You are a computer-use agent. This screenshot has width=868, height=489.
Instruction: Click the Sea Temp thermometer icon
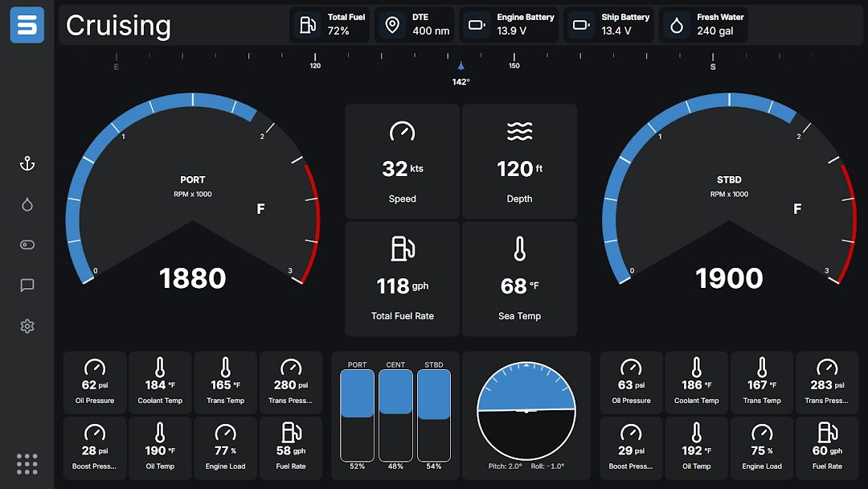point(519,248)
